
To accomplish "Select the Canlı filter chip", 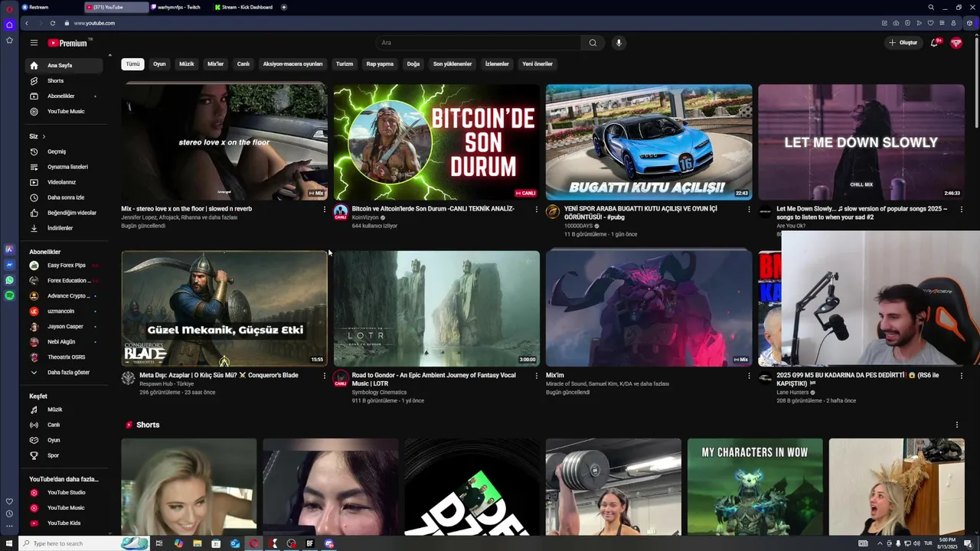I will (243, 64).
